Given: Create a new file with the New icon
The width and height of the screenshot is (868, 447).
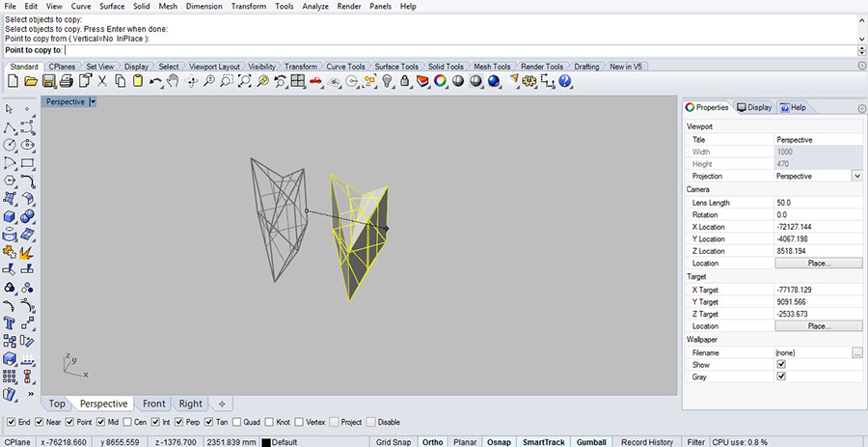Looking at the screenshot, I should click(x=13, y=81).
